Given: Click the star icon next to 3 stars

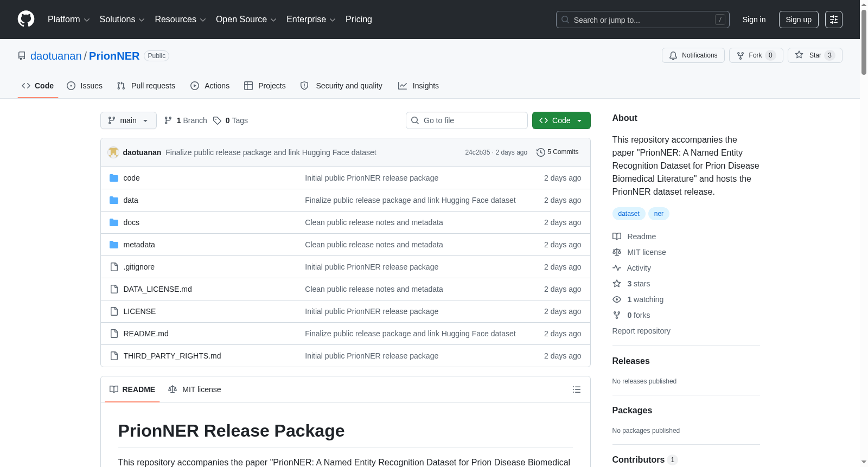Looking at the screenshot, I should (617, 284).
